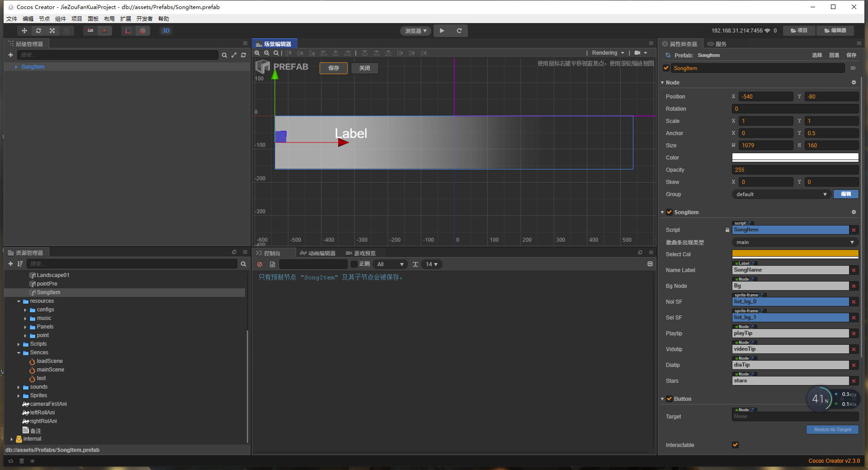Switch to the 服务 tab
The height and width of the screenshot is (470, 868).
pos(717,44)
